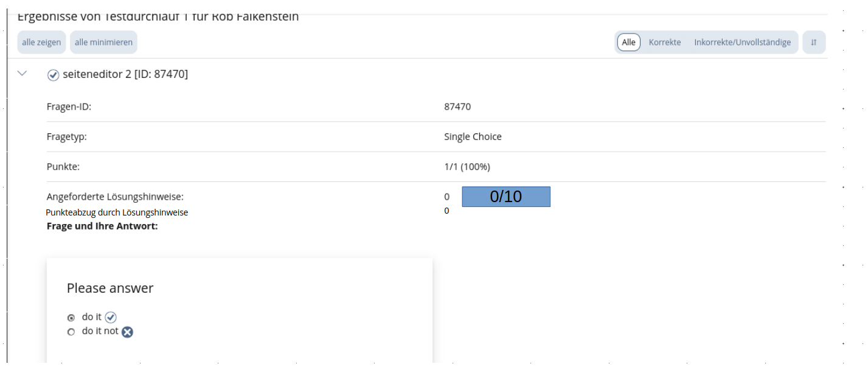Filter results by "Korrekte"
This screenshot has height=375, width=868.
click(x=664, y=43)
